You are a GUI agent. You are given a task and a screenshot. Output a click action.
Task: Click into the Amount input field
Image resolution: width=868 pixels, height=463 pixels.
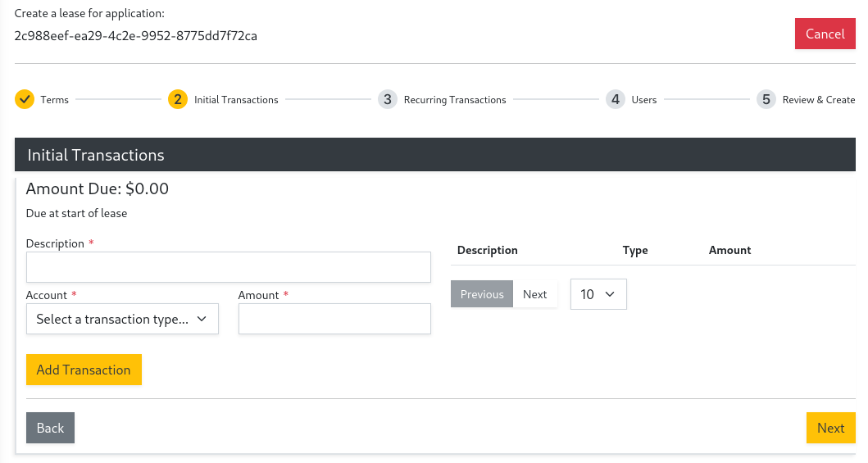334,320
